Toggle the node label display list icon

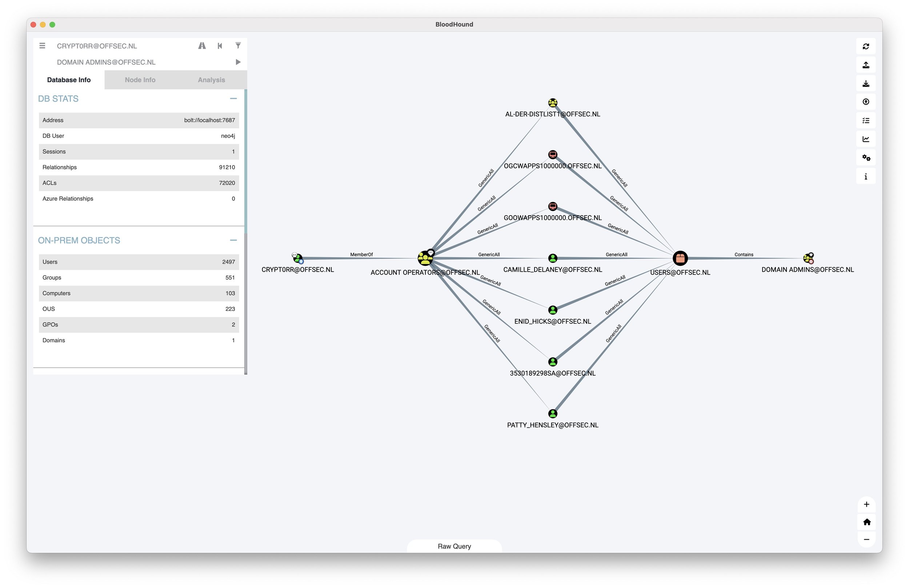(865, 121)
